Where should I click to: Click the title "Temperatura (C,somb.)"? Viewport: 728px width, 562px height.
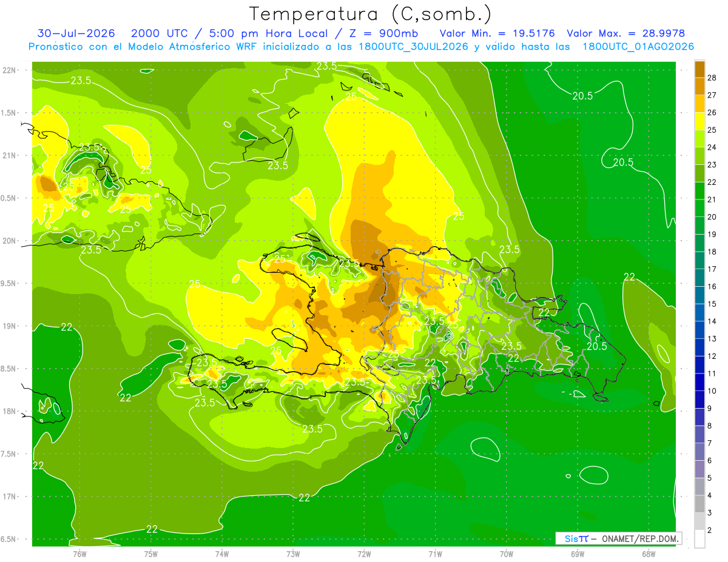tap(370, 14)
